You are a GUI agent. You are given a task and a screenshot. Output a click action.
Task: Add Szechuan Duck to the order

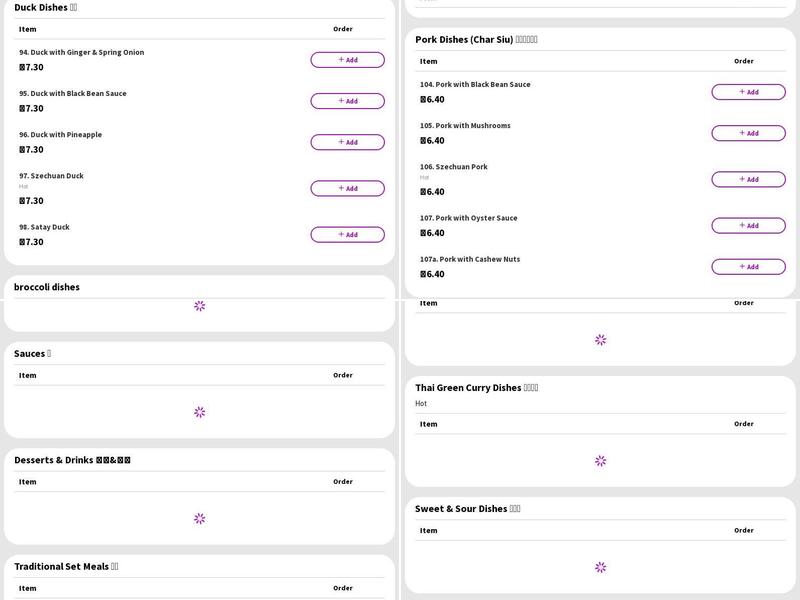[347, 188]
